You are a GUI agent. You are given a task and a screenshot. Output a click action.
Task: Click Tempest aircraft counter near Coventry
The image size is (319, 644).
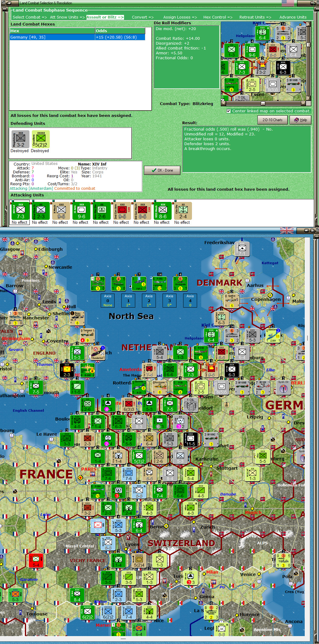(88, 335)
